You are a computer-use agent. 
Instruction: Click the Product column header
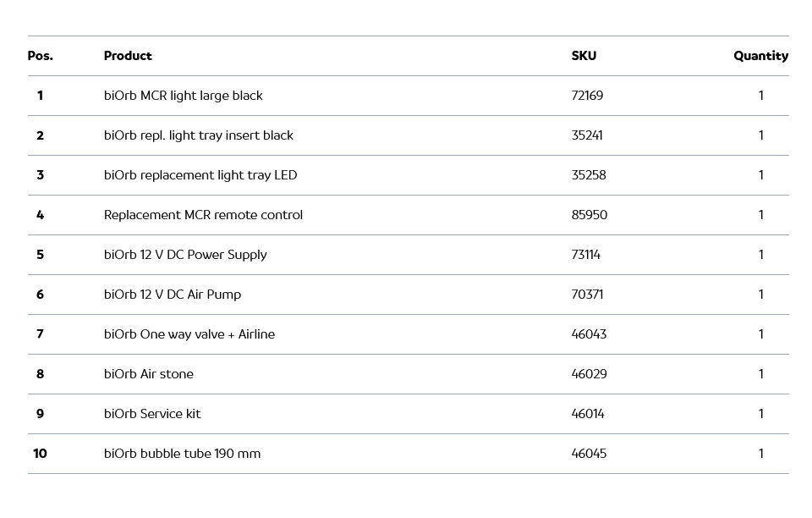(x=128, y=56)
